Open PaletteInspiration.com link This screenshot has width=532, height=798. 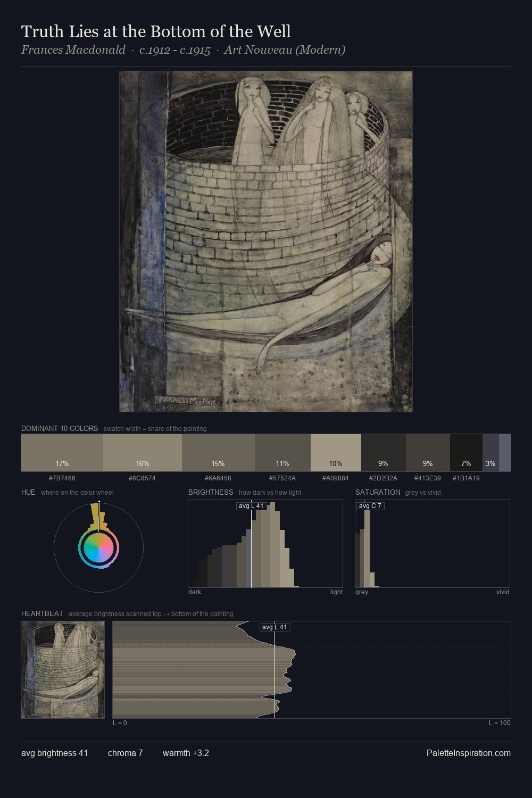(469, 753)
